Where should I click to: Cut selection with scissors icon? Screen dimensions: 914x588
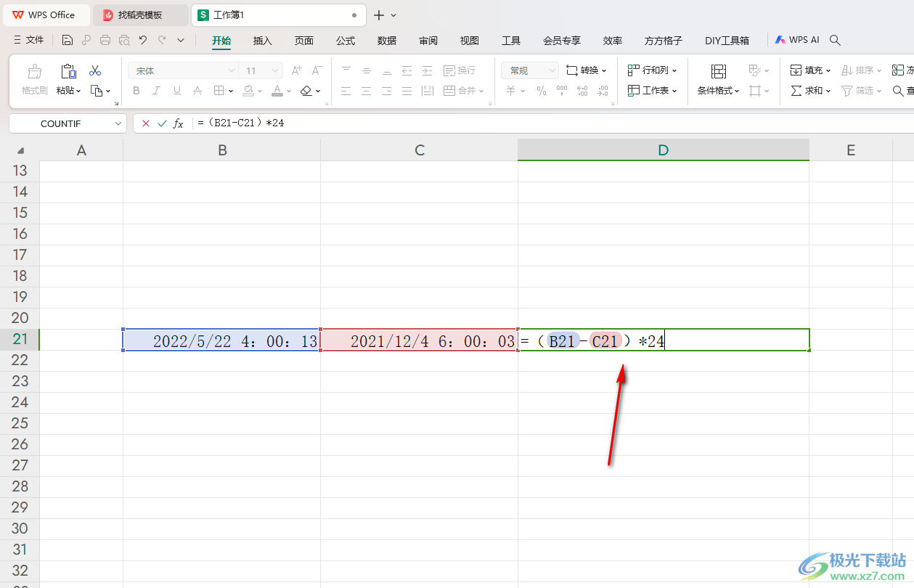pyautogui.click(x=95, y=71)
